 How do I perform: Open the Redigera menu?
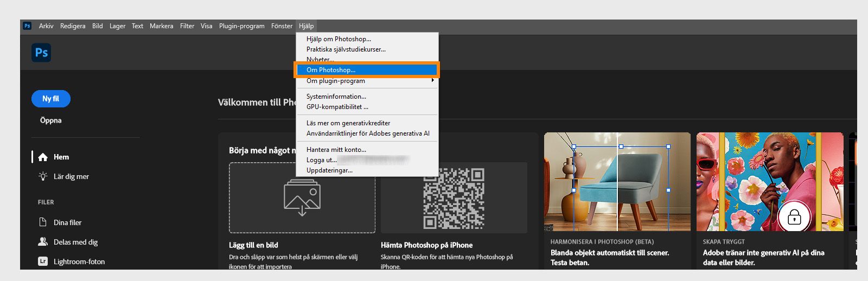coord(73,26)
